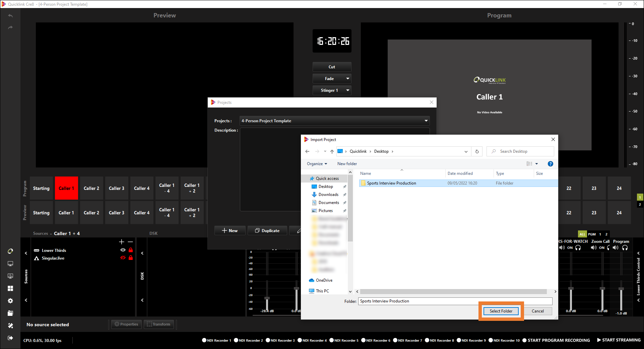Toggle lock on Lower Thirds source

131,250
